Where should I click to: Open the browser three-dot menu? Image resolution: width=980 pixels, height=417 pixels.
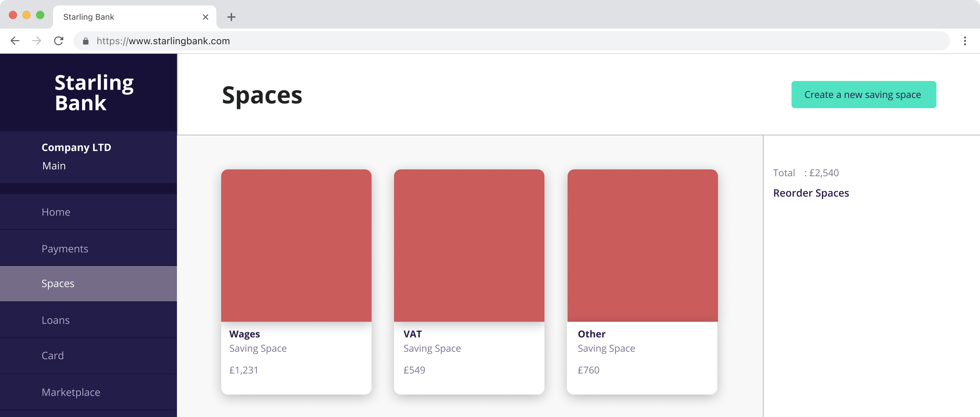coord(964,41)
